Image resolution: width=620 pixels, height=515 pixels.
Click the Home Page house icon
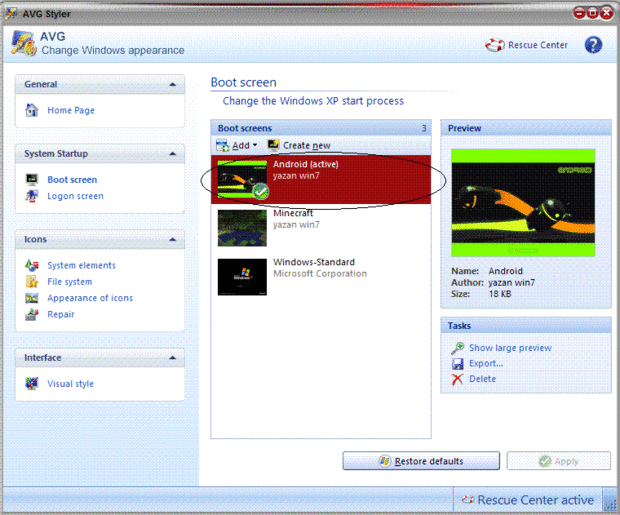click(x=32, y=110)
